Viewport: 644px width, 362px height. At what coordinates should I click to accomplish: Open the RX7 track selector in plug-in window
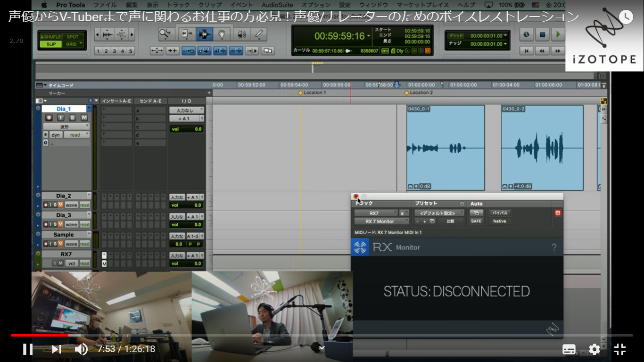click(x=377, y=213)
